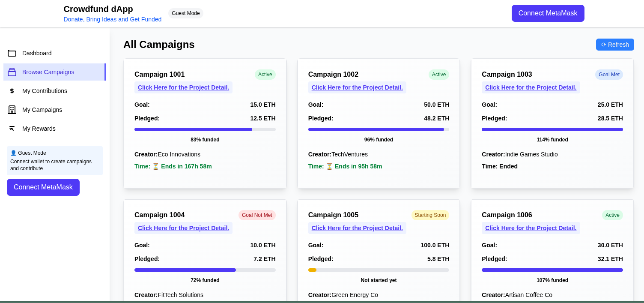
Task: Click 'Donate, Bring Ideas and Get Funded' tagline
Action: pyautogui.click(x=113, y=19)
